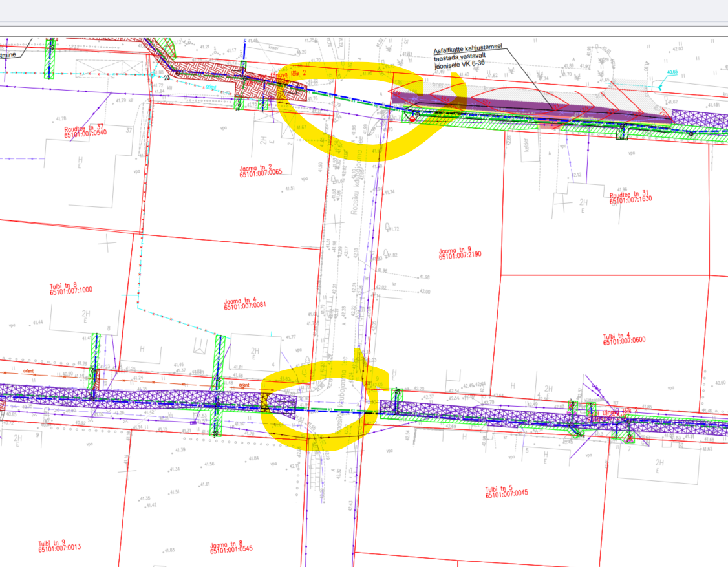Click the red marker dot at upper intersection

point(412,119)
